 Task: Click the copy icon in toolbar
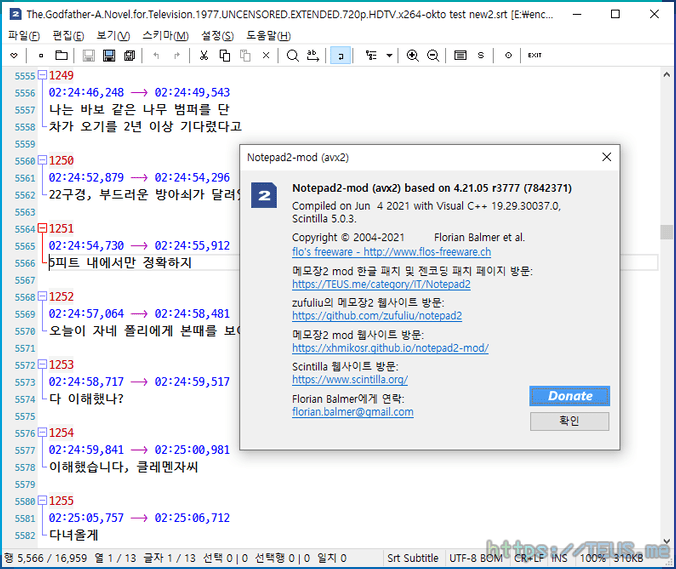225,55
